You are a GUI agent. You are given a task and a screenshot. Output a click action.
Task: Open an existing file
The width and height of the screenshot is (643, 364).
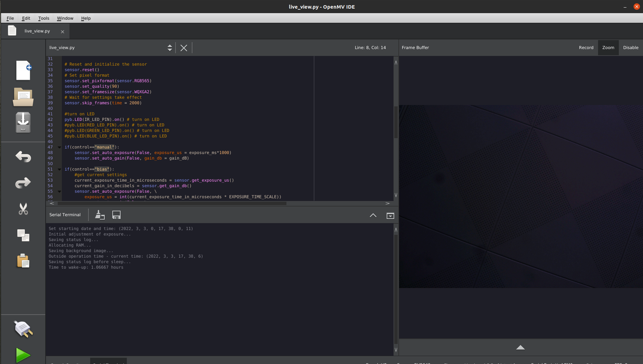[23, 97]
